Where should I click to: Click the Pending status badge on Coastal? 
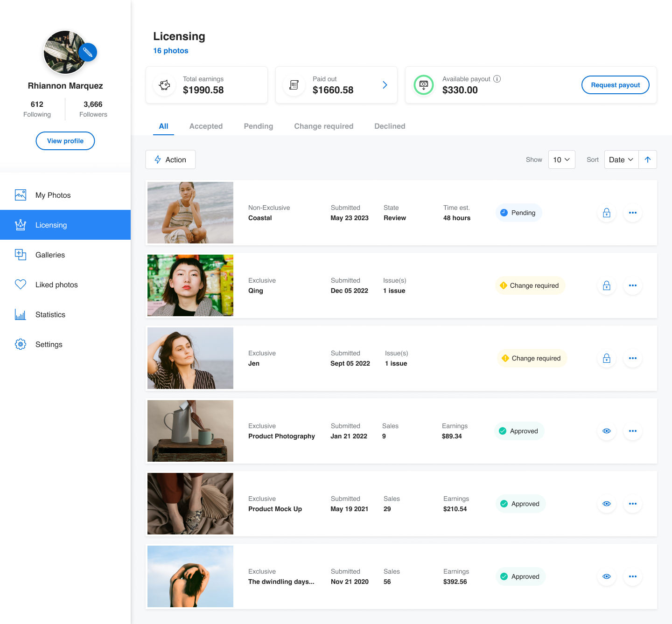519,213
